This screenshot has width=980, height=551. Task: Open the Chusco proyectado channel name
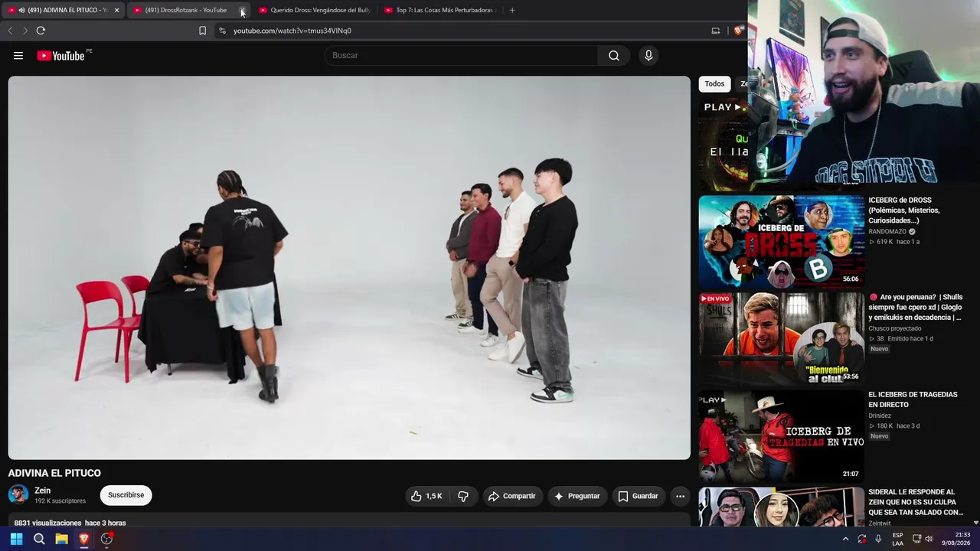click(895, 328)
